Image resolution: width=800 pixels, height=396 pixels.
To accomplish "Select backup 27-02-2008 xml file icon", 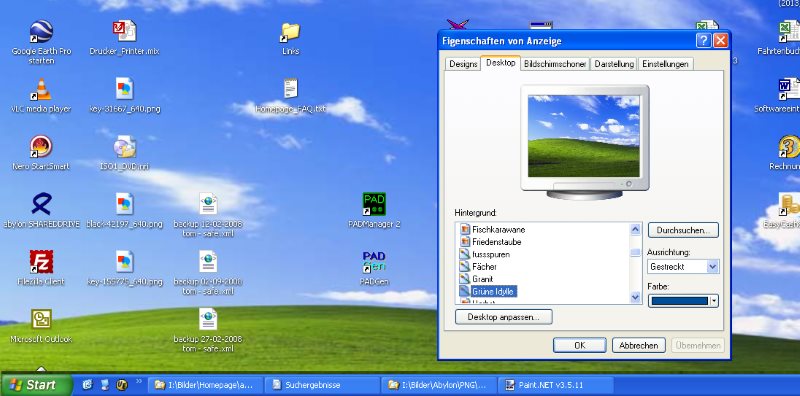I will 208,319.
